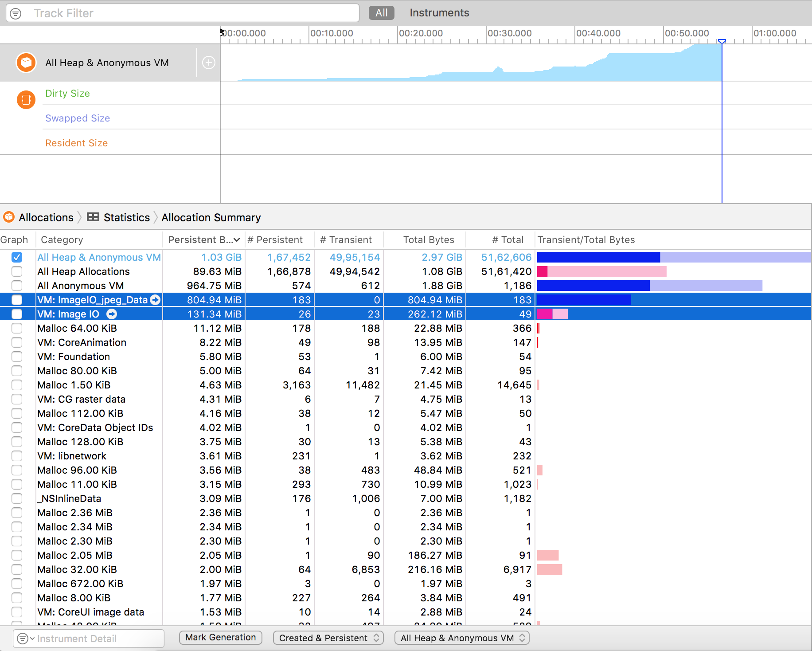Check the Malloc 64.00 KiB graph checkbox
This screenshot has width=812, height=651.
tap(17, 328)
